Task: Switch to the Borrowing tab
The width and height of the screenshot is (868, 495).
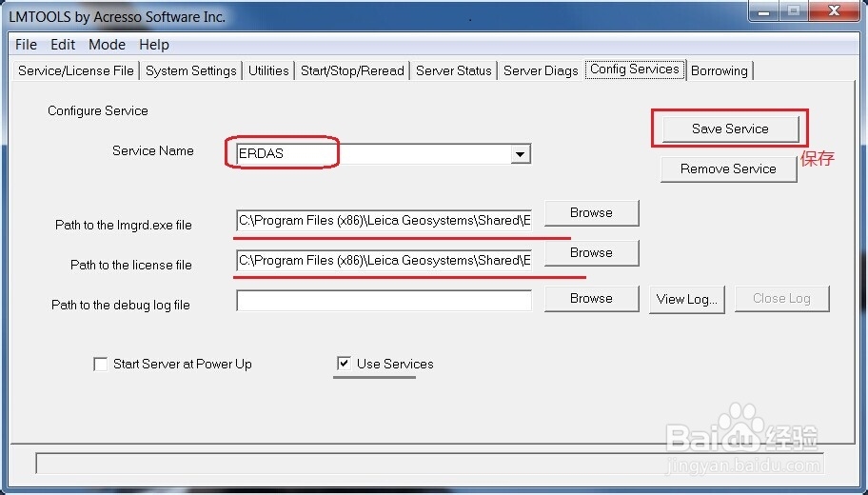Action: click(x=720, y=70)
